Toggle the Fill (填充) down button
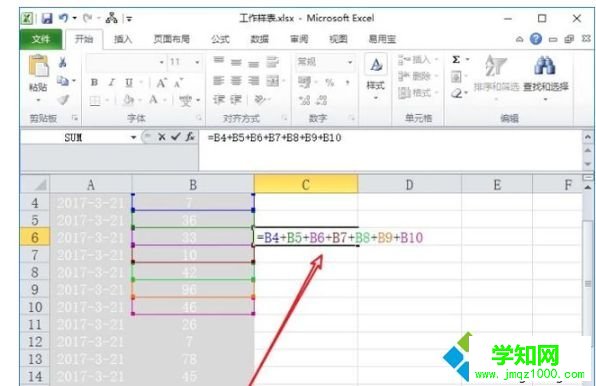Image resolution: width=596 pixels, height=386 pixels. click(x=457, y=77)
